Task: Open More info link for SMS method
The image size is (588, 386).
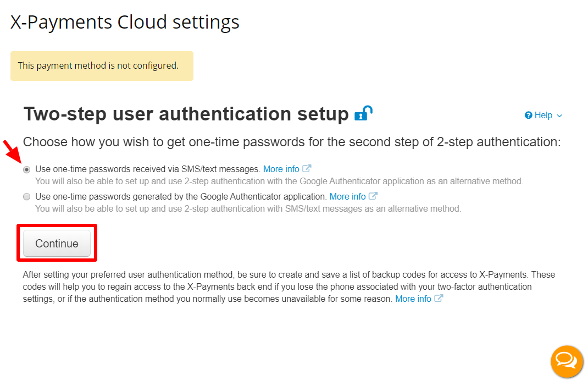Action: (281, 169)
